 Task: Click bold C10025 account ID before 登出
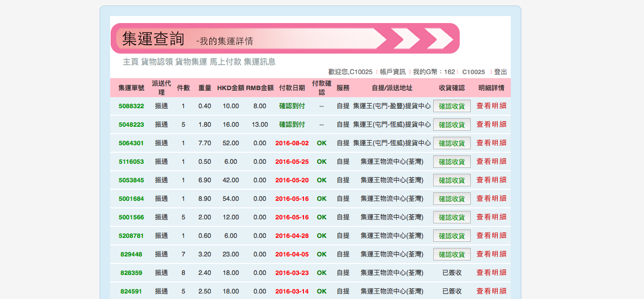473,72
